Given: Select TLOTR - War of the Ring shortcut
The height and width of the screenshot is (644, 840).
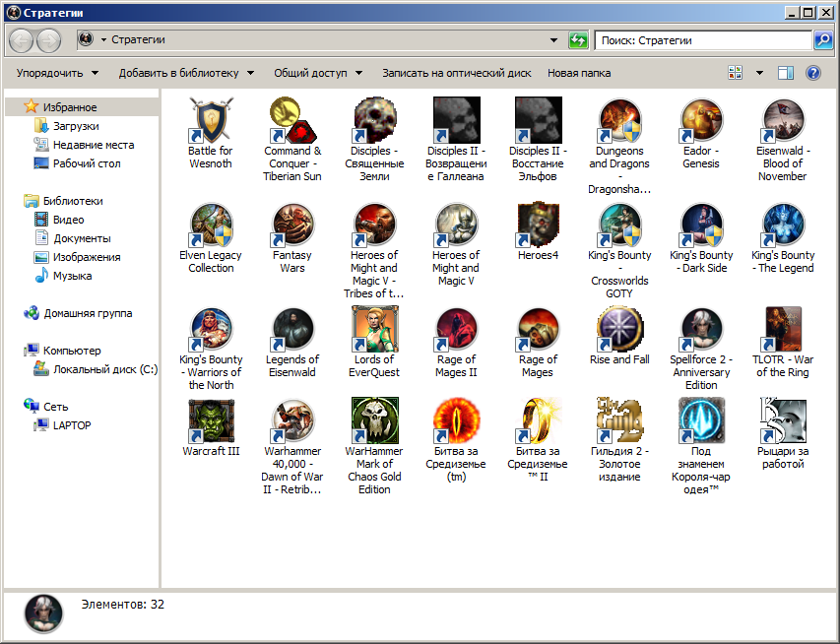Looking at the screenshot, I should tap(783, 343).
